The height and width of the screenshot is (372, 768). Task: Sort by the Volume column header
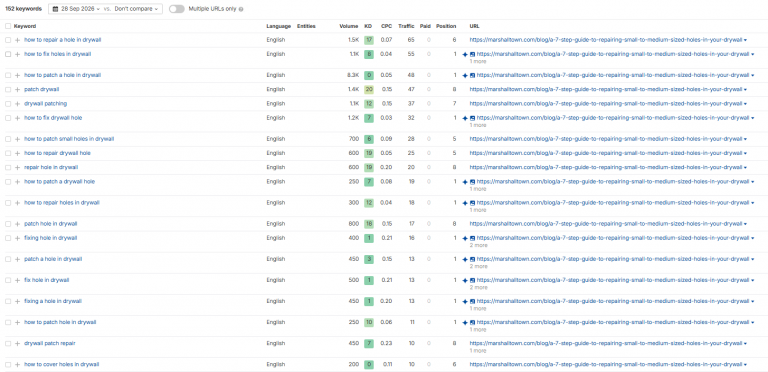tap(349, 26)
